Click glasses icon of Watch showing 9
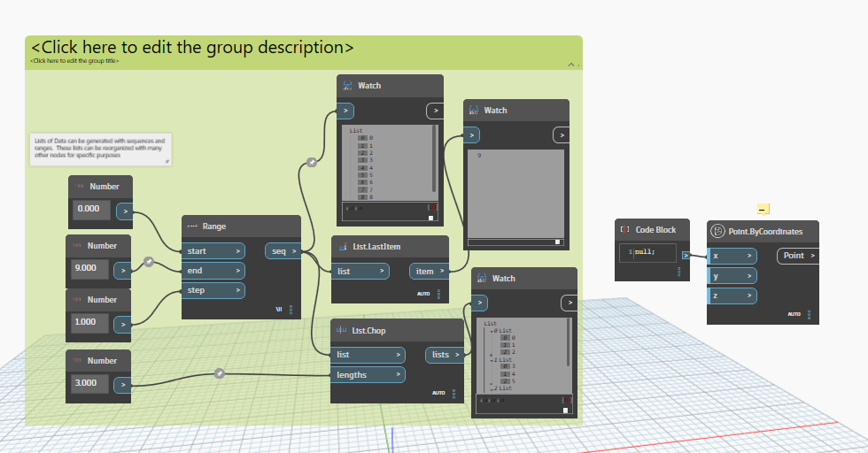The width and height of the screenshot is (868, 453). point(474,110)
